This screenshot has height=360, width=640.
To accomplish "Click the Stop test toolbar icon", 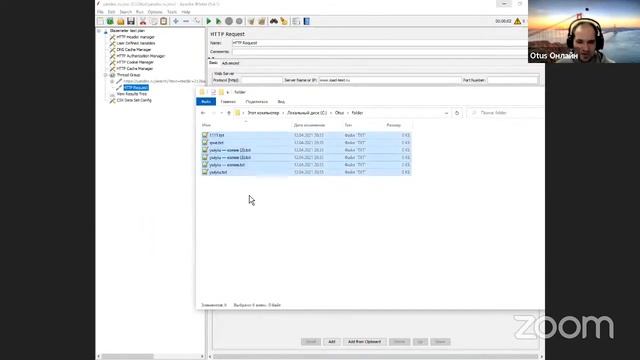I will (229, 21).
